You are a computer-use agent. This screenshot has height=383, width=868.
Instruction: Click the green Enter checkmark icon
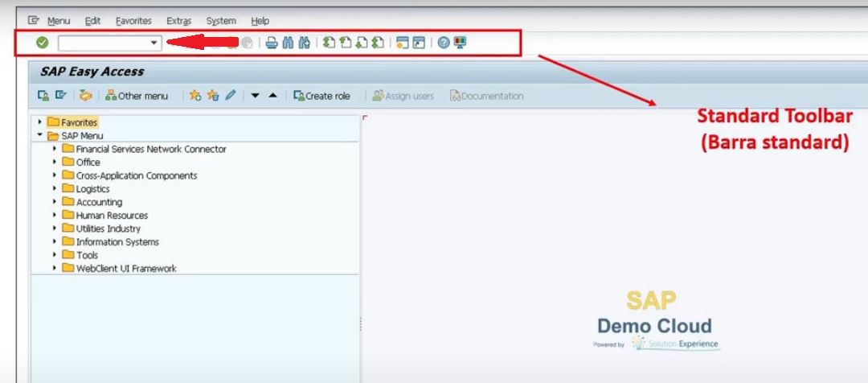(43, 43)
